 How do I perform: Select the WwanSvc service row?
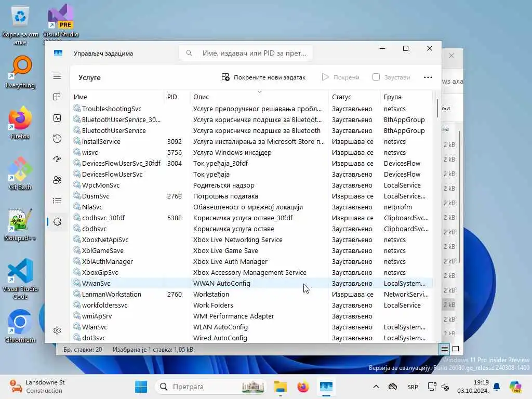pos(252,283)
